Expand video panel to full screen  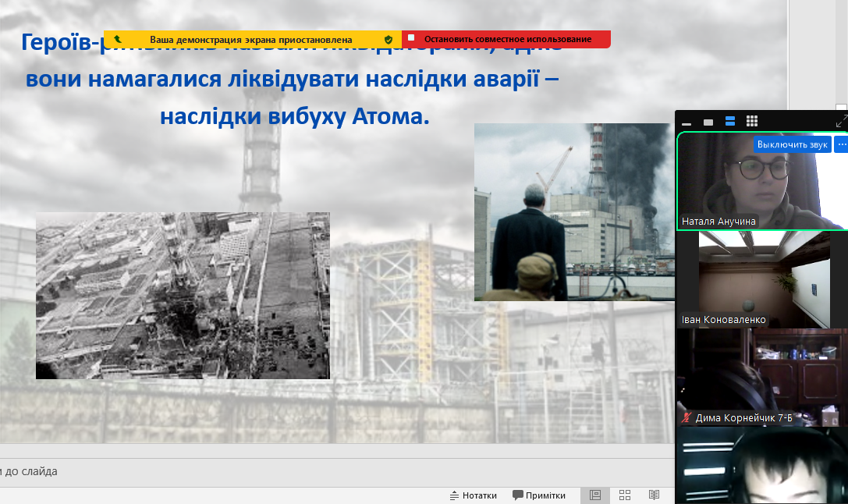click(841, 122)
